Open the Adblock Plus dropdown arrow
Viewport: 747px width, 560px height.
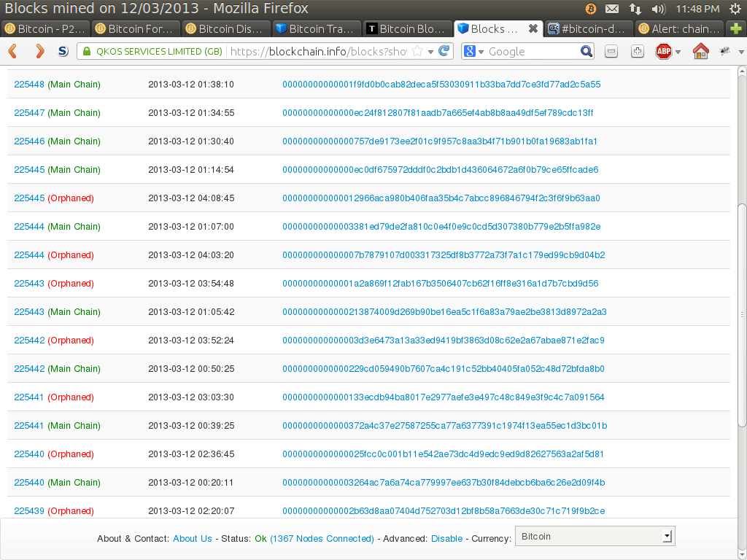678,52
